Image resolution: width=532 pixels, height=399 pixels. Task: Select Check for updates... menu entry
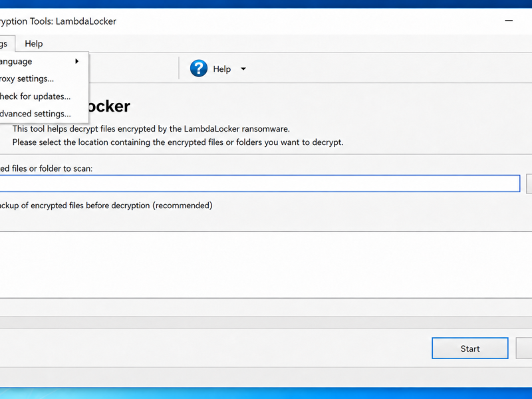pos(43,96)
